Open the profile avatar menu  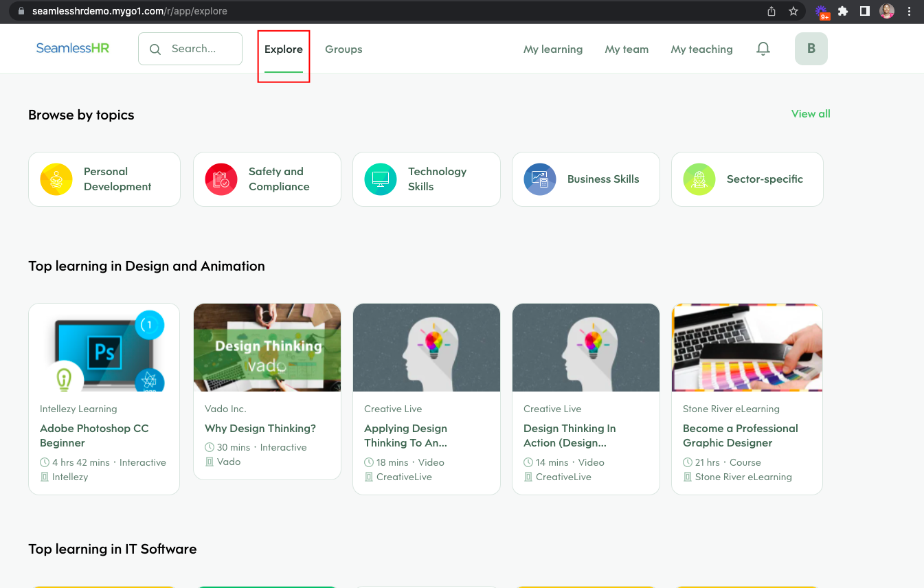pyautogui.click(x=811, y=48)
